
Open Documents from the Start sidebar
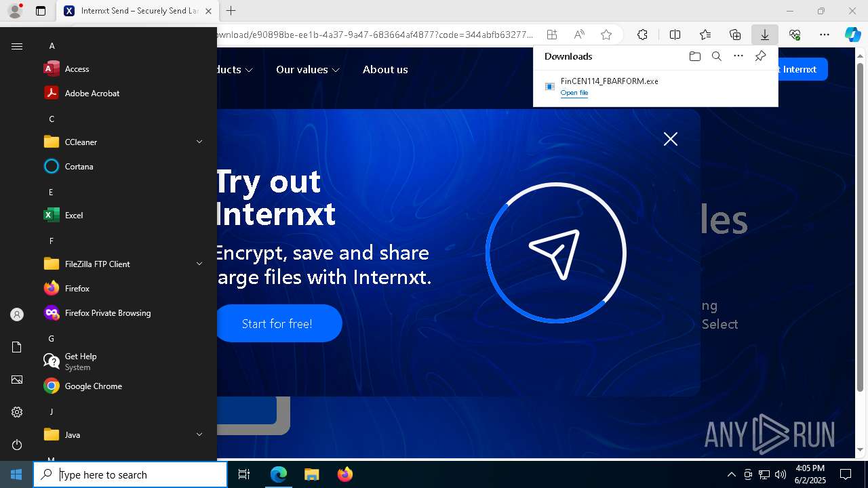point(17,347)
